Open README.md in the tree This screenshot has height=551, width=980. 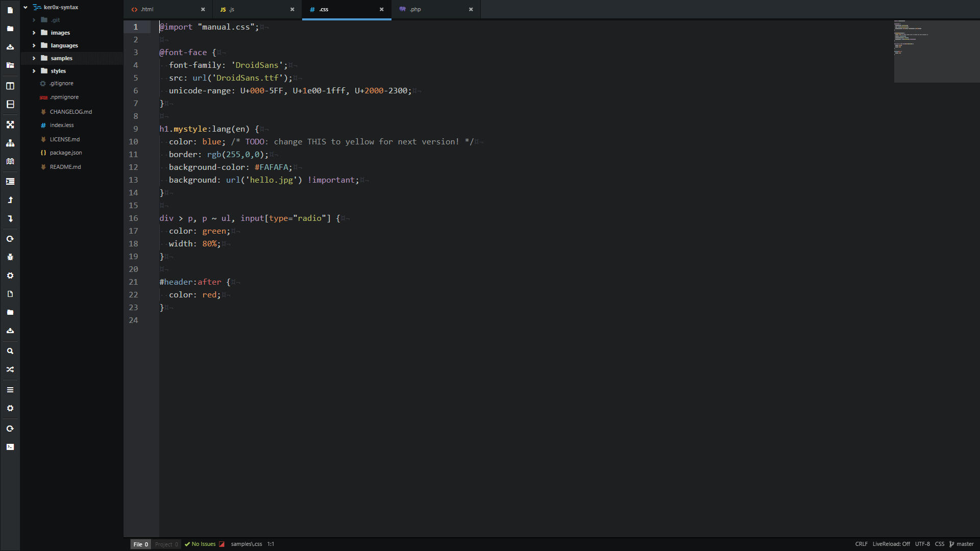point(65,167)
